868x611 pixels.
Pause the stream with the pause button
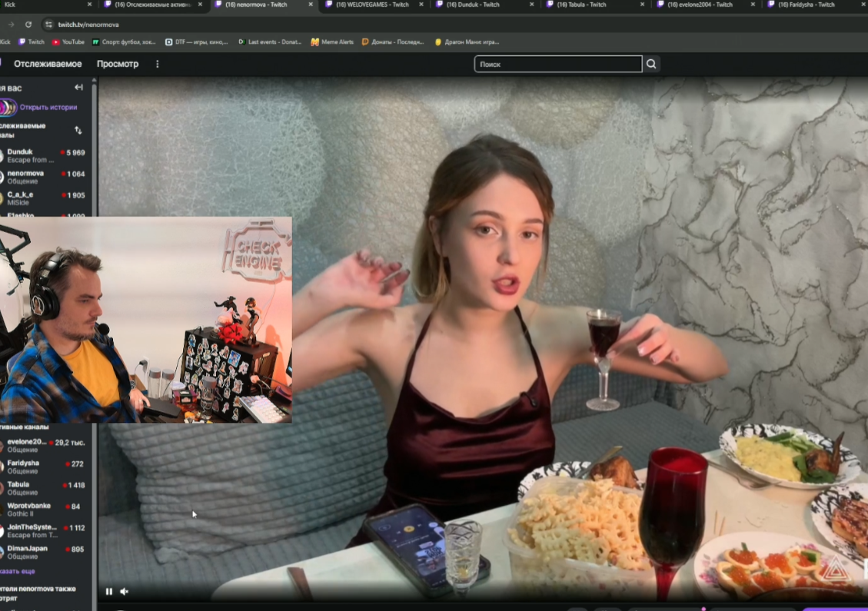coord(109,591)
